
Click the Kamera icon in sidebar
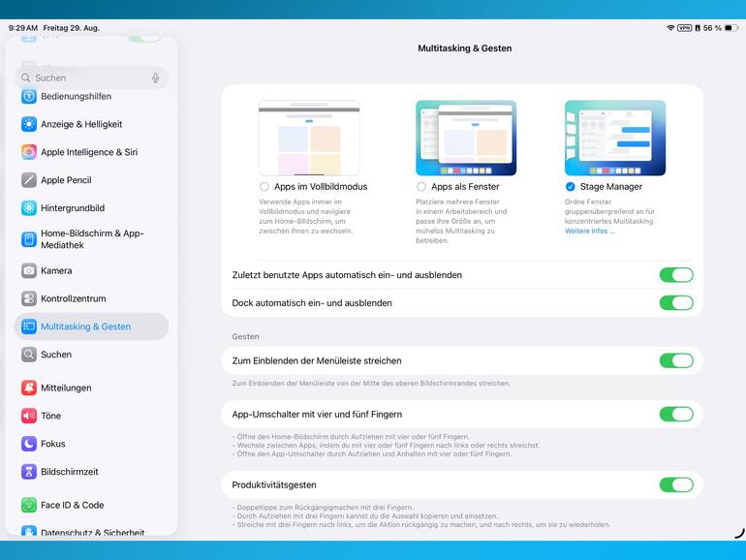29,270
